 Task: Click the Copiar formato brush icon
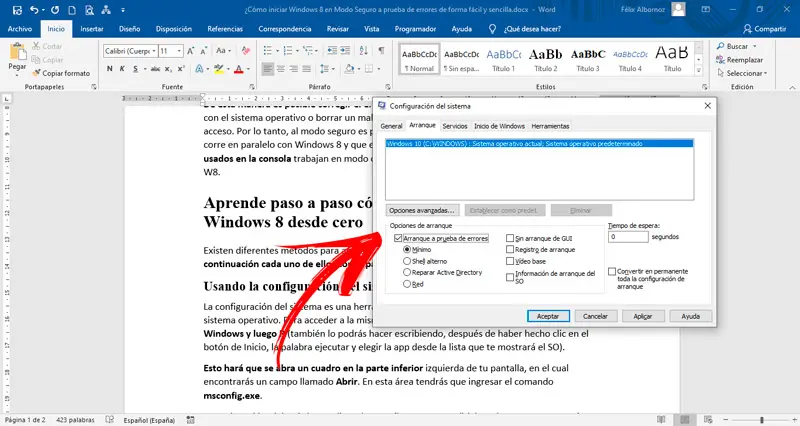click(x=36, y=73)
